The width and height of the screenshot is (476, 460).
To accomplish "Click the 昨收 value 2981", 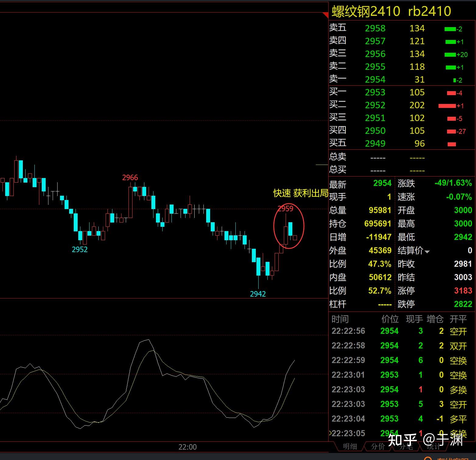I will [463, 264].
